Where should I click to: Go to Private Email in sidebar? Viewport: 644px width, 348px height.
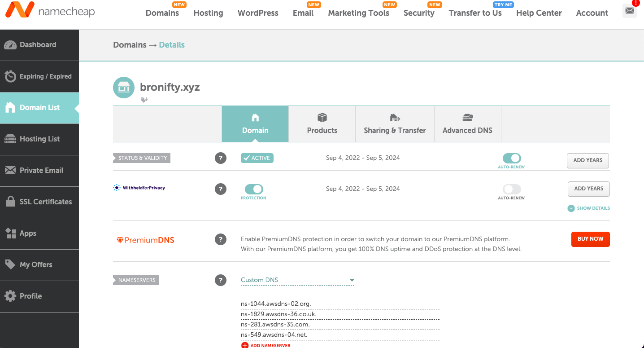[x=41, y=171]
